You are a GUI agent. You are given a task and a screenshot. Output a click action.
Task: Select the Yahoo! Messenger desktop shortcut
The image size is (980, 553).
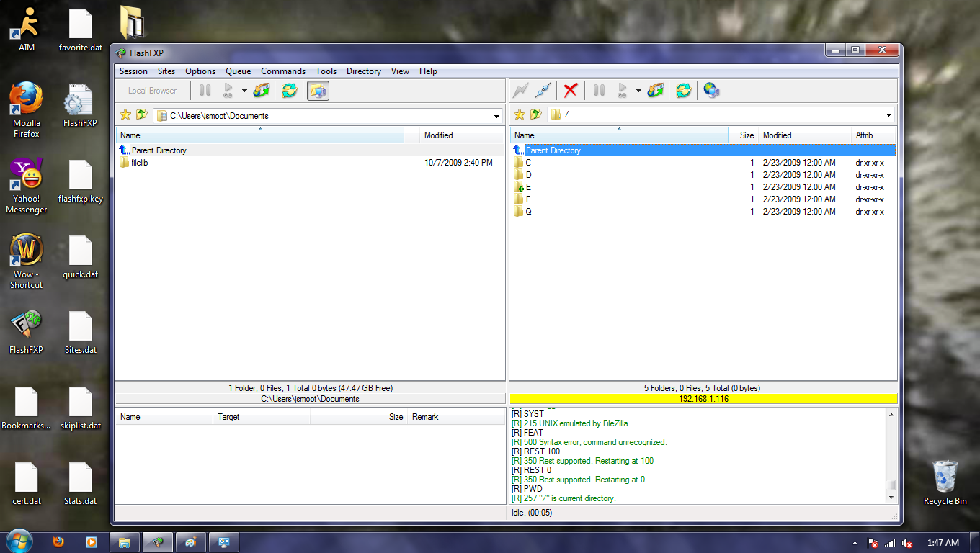pos(27,186)
